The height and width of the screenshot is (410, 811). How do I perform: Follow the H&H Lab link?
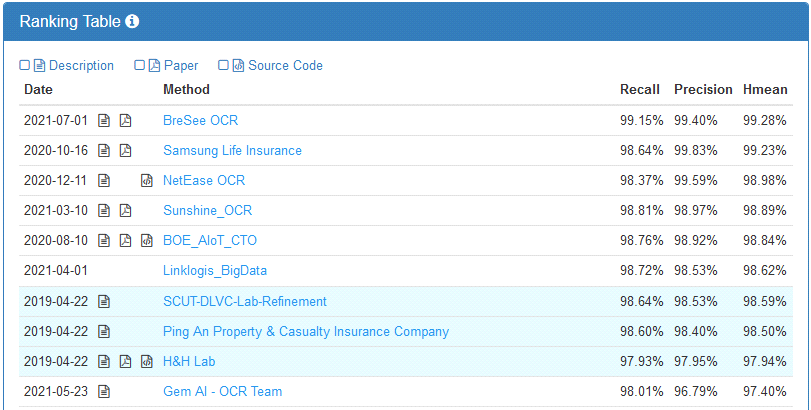[189, 361]
